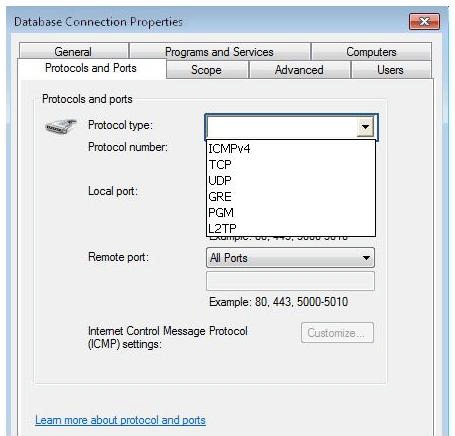Open the Protocol type dropdown arrow
The image size is (455, 436).
365,127
